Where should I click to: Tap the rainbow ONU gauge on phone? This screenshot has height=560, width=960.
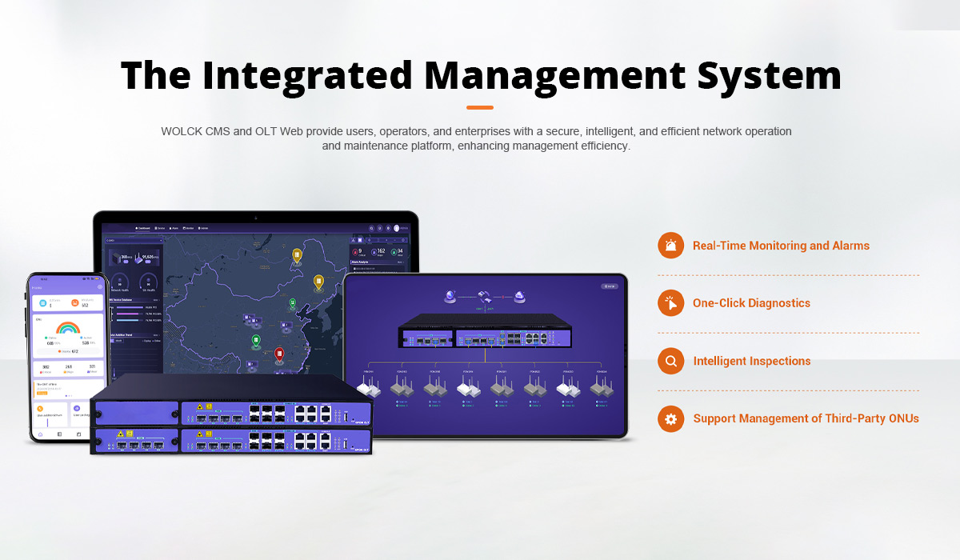point(67,328)
